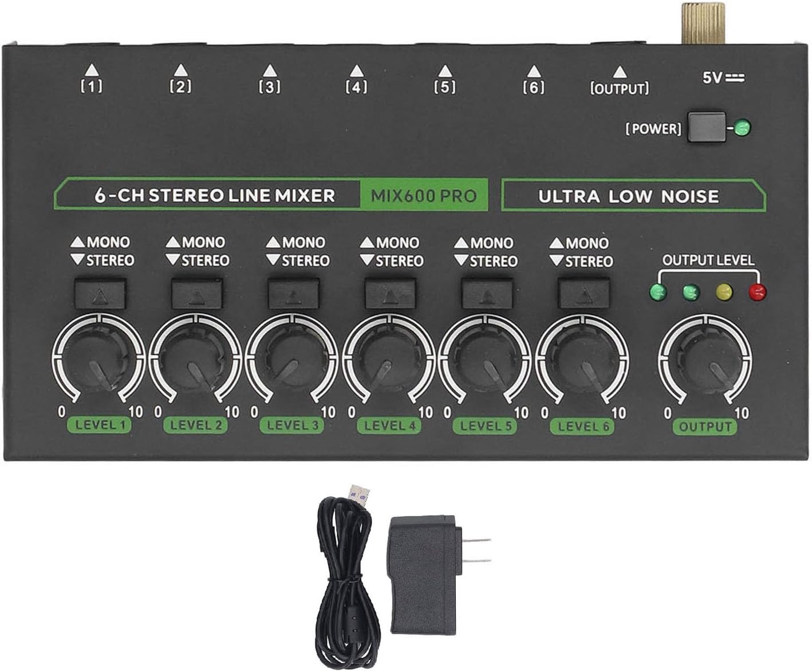Click the green OUTPUT label under the knob

click(x=705, y=427)
